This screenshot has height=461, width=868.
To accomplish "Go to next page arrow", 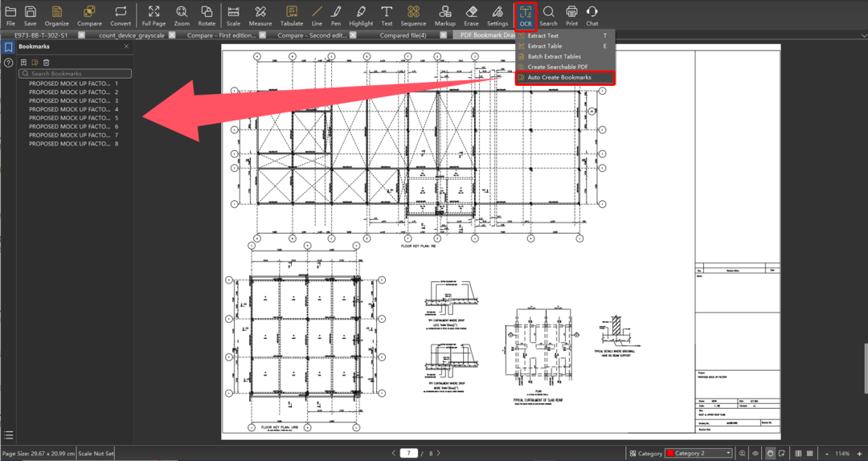I will tap(439, 453).
